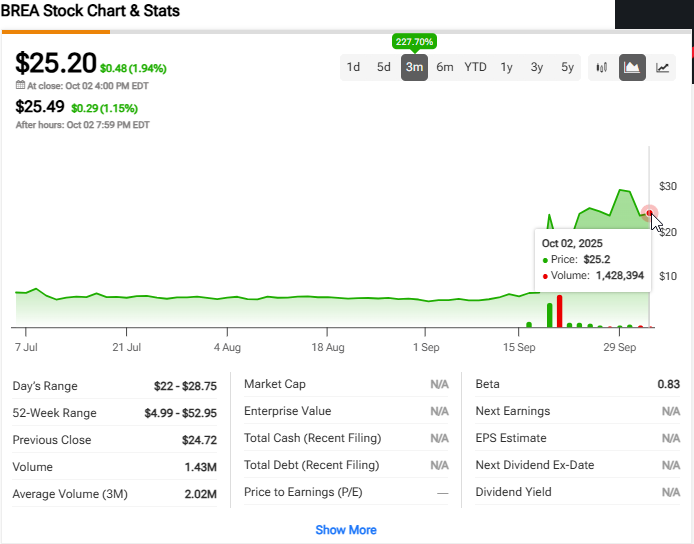Viewport: 694px width, 544px height.
Task: Choose the 3y time range
Action: (x=537, y=67)
